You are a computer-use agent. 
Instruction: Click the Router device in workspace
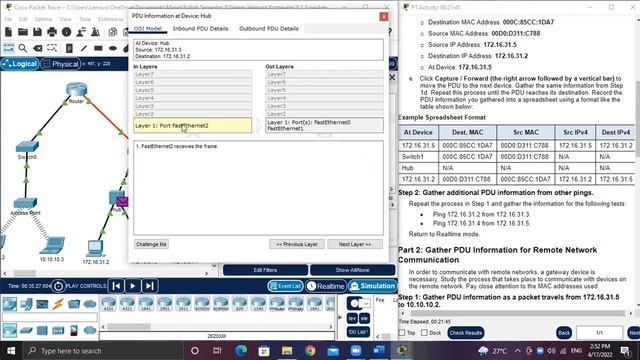pos(77,90)
